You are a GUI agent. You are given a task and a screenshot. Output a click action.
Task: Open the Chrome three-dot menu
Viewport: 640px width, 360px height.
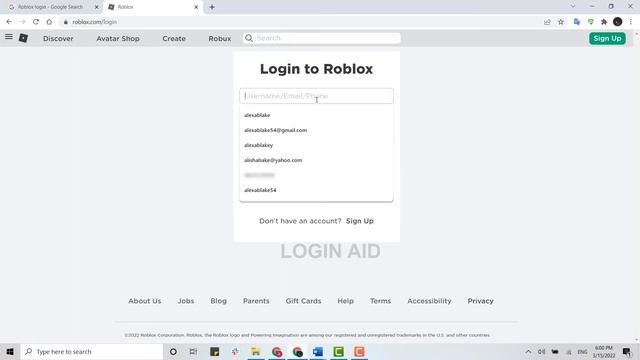[x=631, y=22]
